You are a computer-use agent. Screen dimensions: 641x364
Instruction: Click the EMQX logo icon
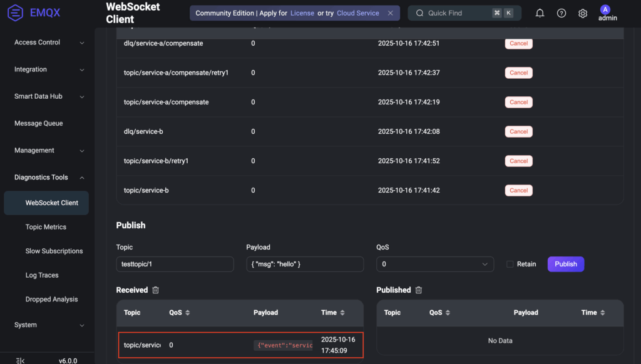click(17, 13)
